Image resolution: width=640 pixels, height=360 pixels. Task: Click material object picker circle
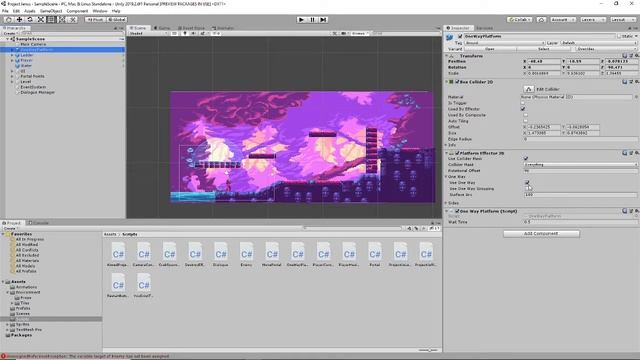636,97
